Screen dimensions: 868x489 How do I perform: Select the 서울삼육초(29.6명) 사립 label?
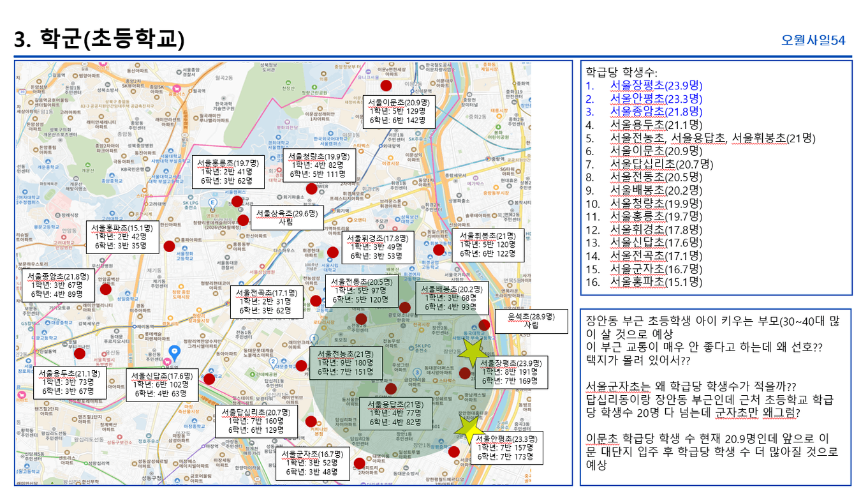tap(286, 218)
